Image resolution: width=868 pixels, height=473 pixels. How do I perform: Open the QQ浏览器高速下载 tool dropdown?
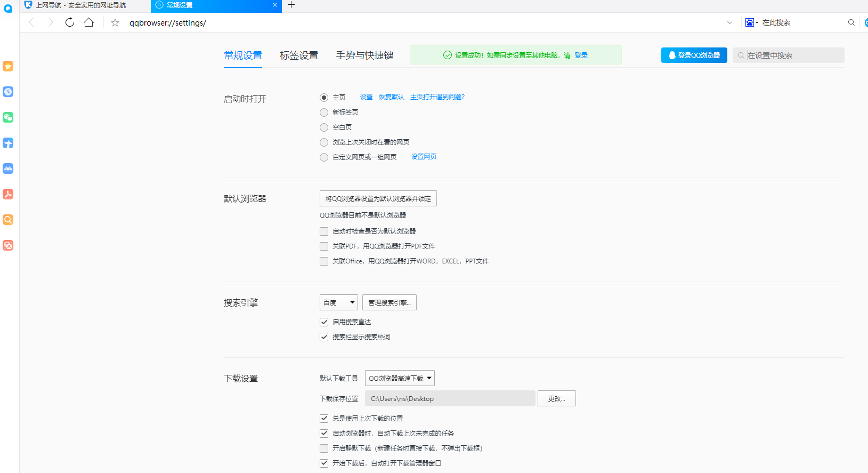coord(400,378)
